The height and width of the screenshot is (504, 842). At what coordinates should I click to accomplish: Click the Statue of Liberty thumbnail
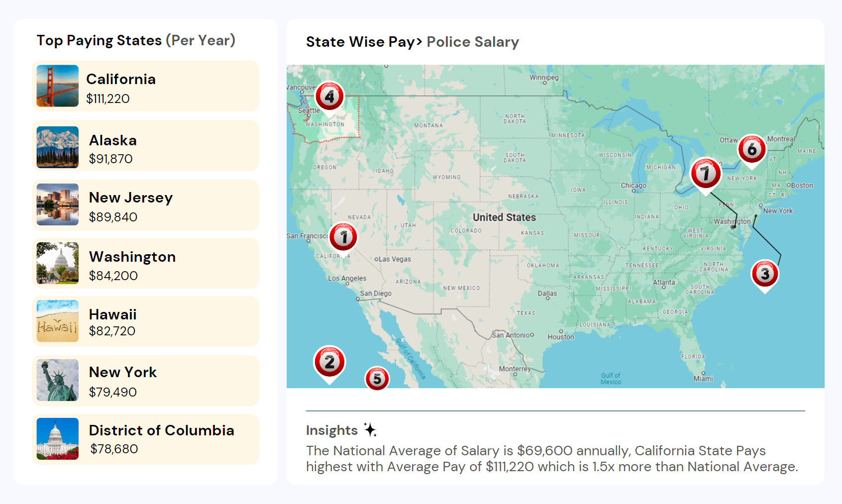58,381
